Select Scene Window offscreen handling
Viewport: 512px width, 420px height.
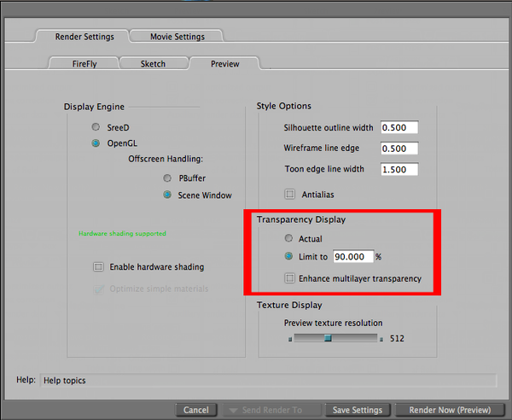[167, 195]
